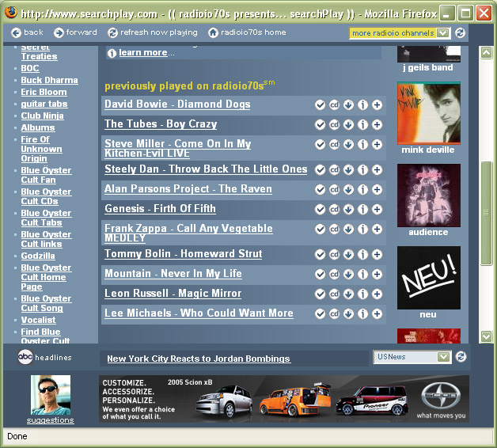Click the checkmark icon for Genesis - Firth Of Fifth

[x=321, y=209]
